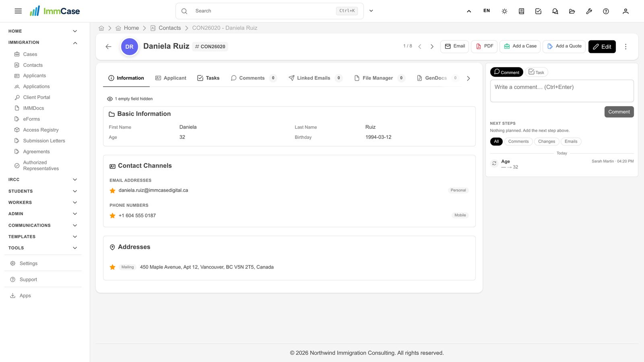Toggle light/dark theme sun icon
The image size is (644, 362).
504,11
